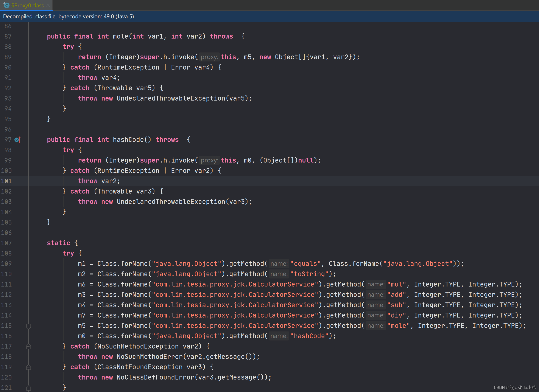Click the proxy: inlay hint on line 89
This screenshot has width=539, height=392.
click(209, 57)
